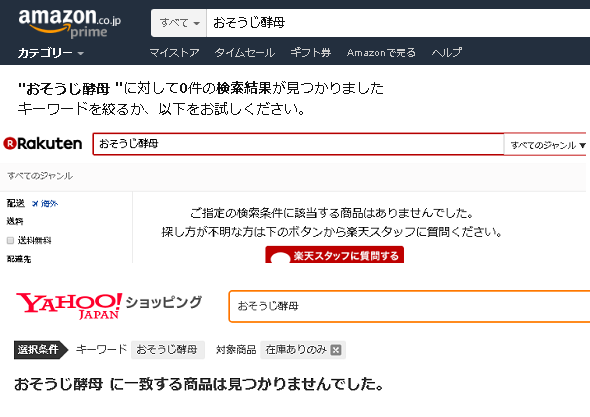
Task: Click the red R circle in the Rakuten logo
Action: [10, 143]
